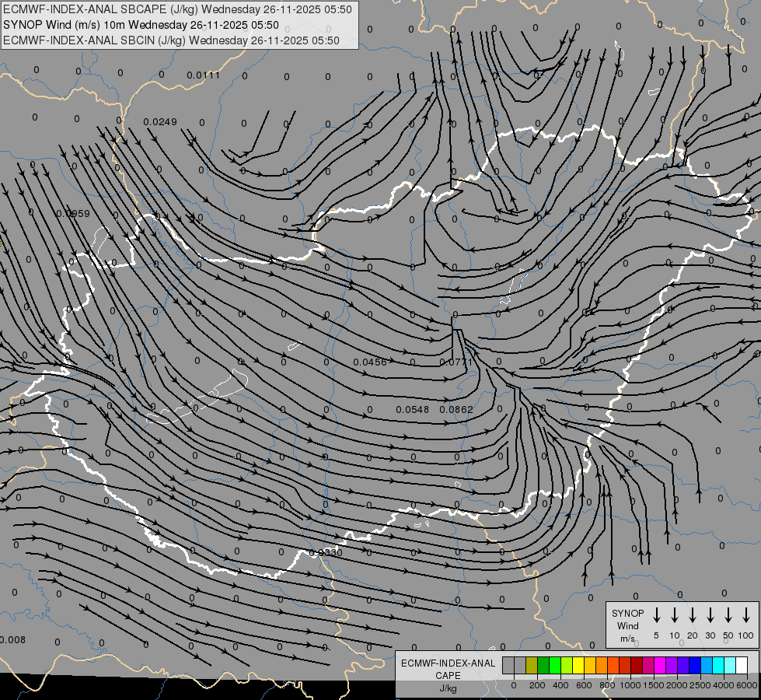The image size is (761, 700).
Task: Click the 5 m/s wind arrow in legend
Action: (657, 615)
